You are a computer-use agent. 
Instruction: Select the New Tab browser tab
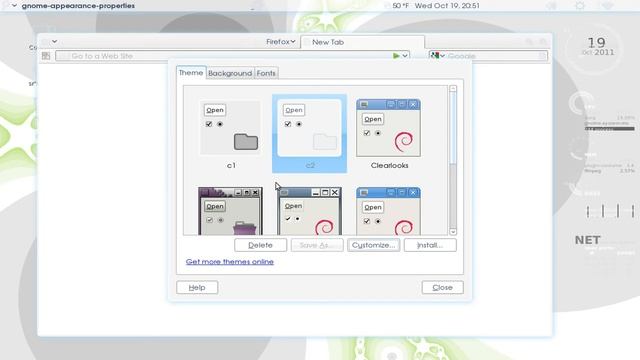(362, 42)
